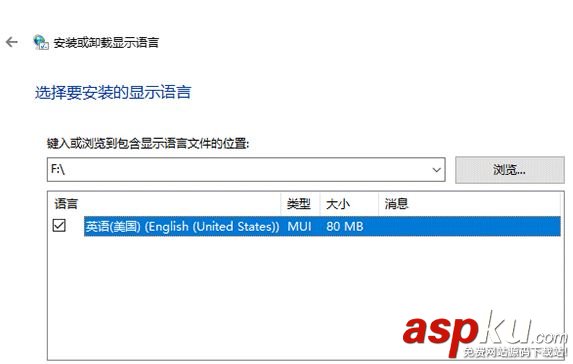The width and height of the screenshot is (573, 364).
Task: Click the 浏览... browse button
Action: (509, 170)
